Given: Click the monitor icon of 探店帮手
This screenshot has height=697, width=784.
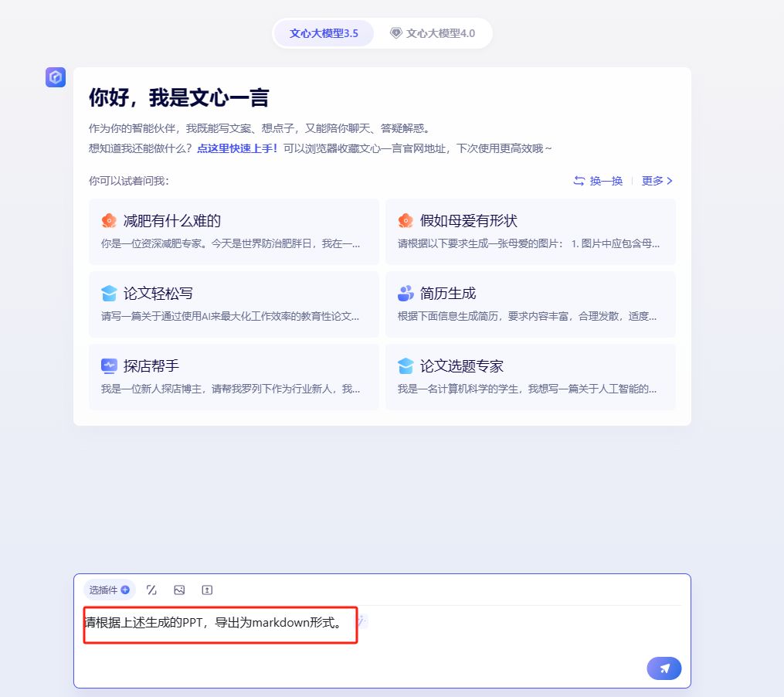Looking at the screenshot, I should tap(109, 365).
